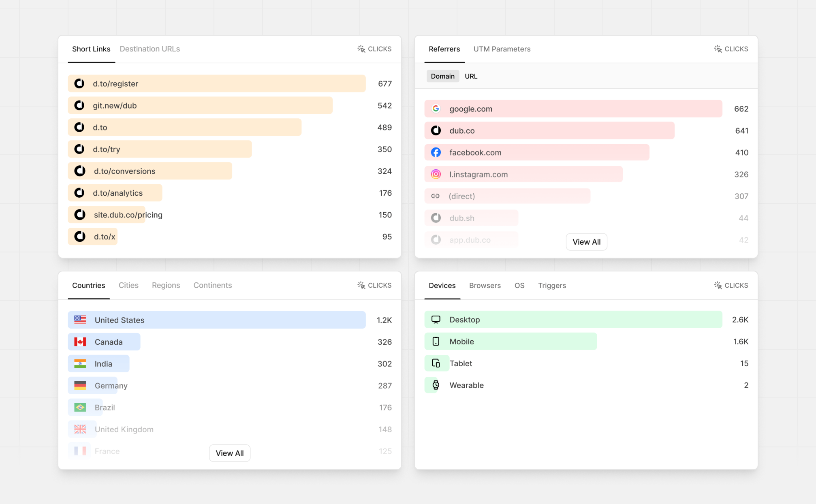
Task: Click the Dub logo next to d.to/register
Action: click(x=79, y=83)
